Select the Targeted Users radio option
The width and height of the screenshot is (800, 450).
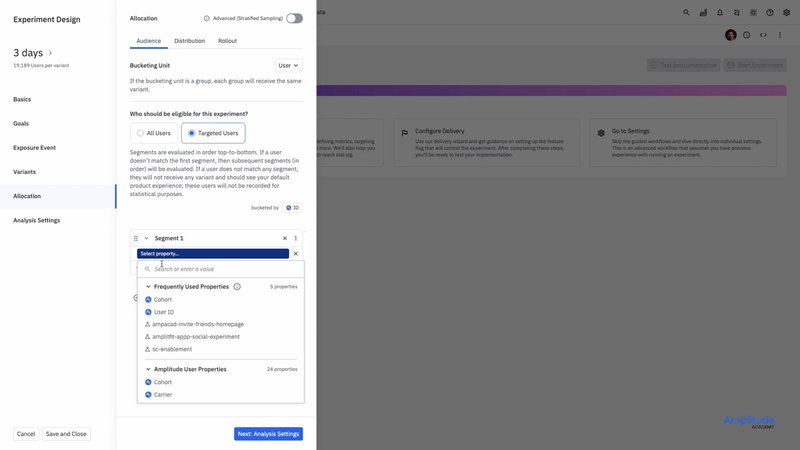coord(192,132)
